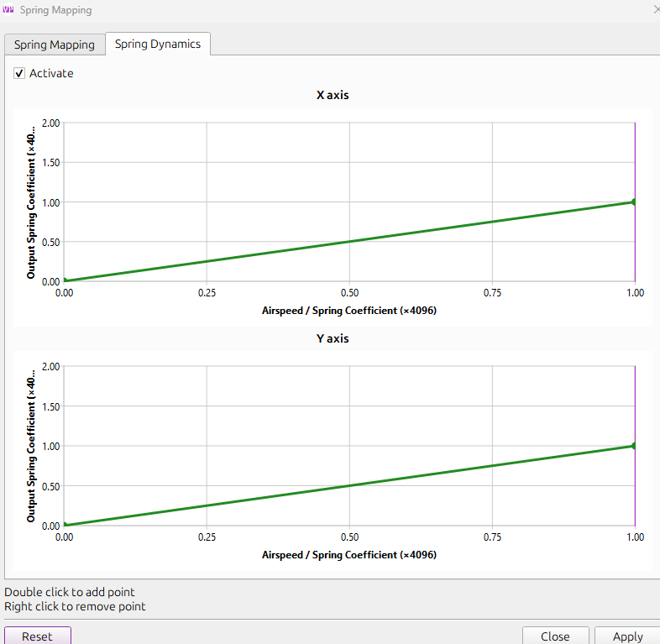Click the Close button
The width and height of the screenshot is (660, 644).
555,636
